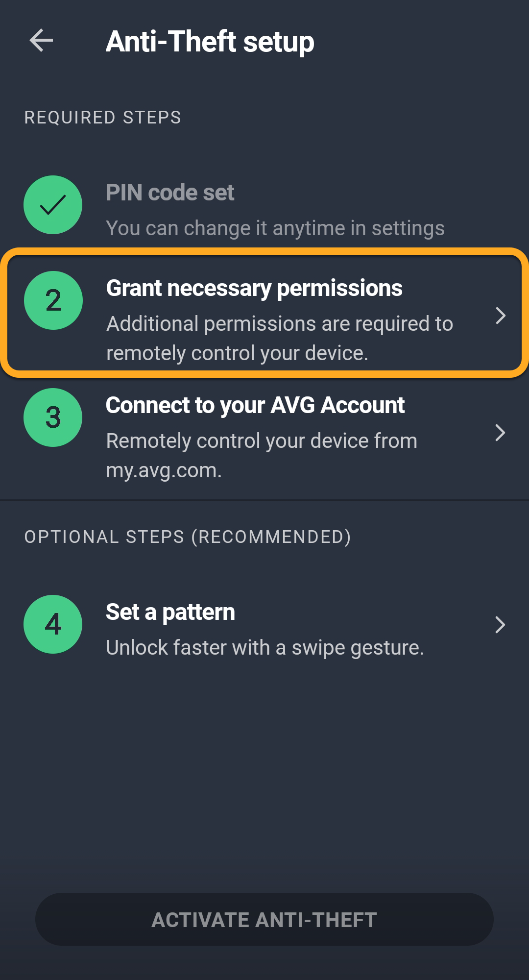The image size is (529, 980).
Task: Select Connect to your AVG Account title
Action: pyautogui.click(x=255, y=405)
